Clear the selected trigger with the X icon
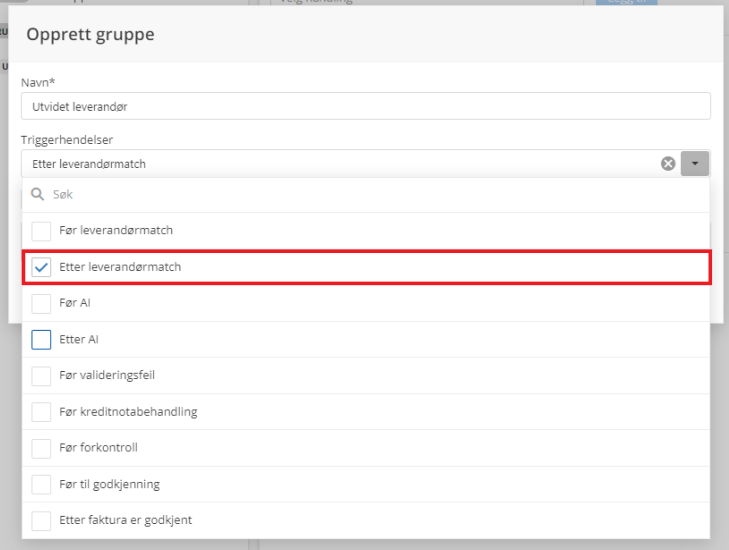Viewport: 729px width, 550px height. [668, 164]
